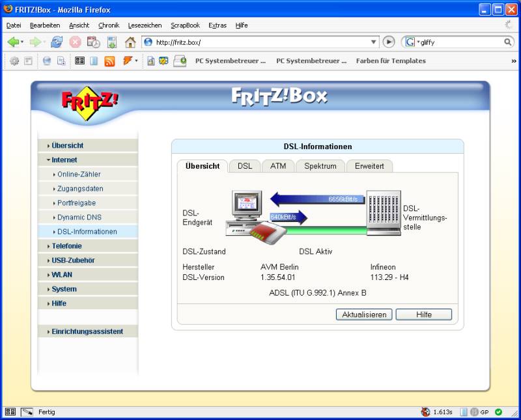The width and height of the screenshot is (521, 420).
Task: Reload the page with the blue Refresh icon
Action: (x=57, y=42)
